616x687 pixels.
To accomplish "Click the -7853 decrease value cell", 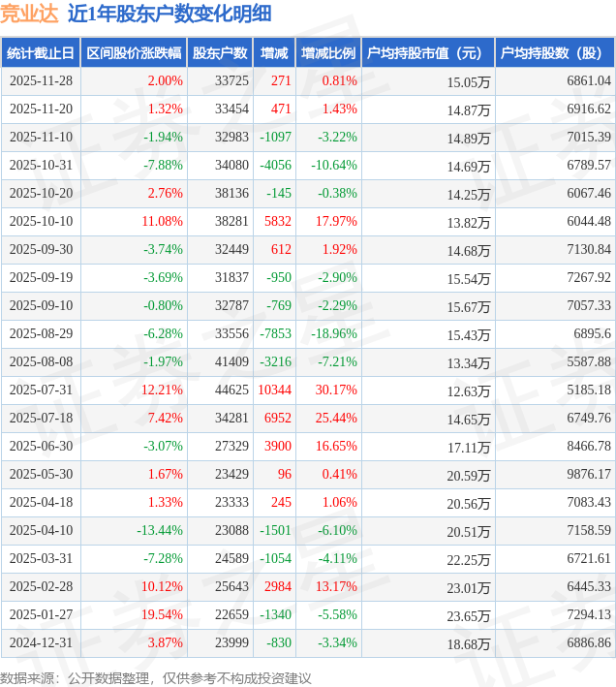I will click(275, 333).
